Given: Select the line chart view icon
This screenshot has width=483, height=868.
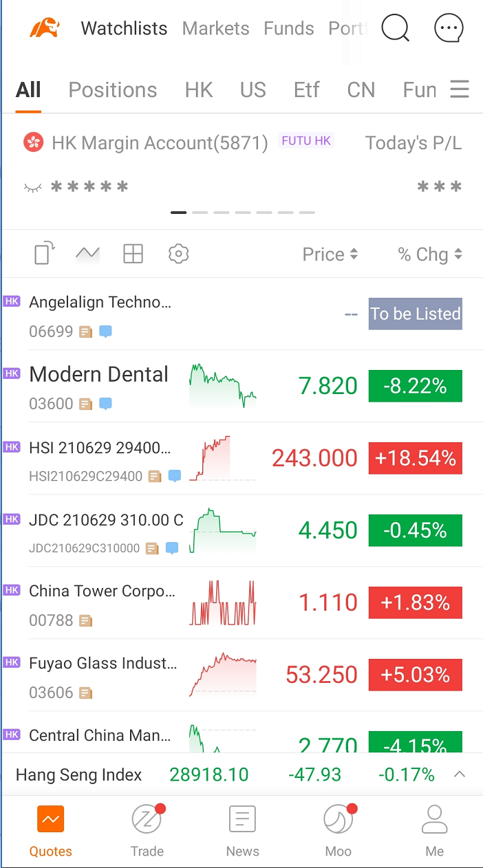Looking at the screenshot, I should coord(87,254).
